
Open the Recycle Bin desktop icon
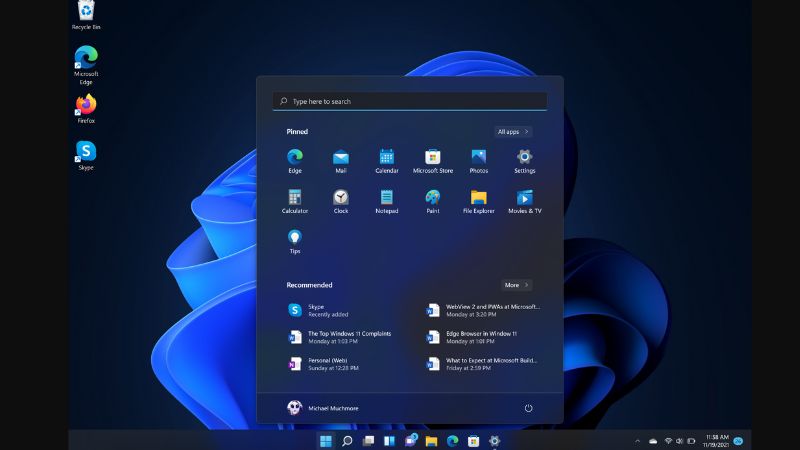pos(86,15)
